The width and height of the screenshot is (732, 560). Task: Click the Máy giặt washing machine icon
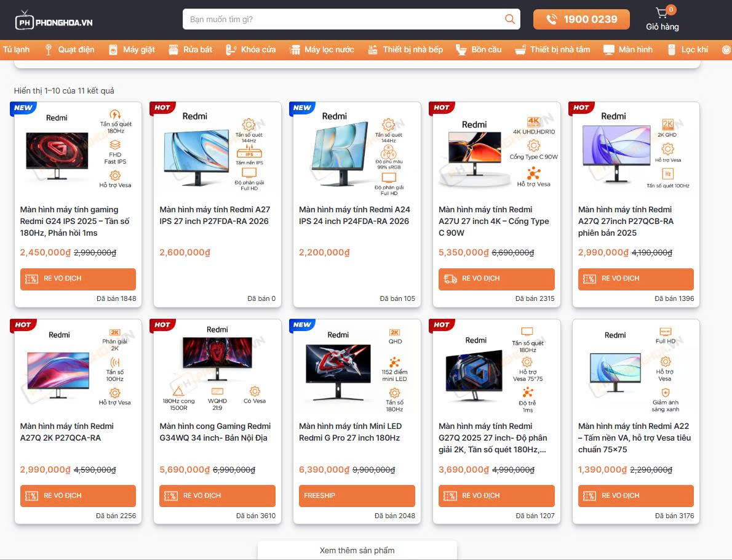113,50
